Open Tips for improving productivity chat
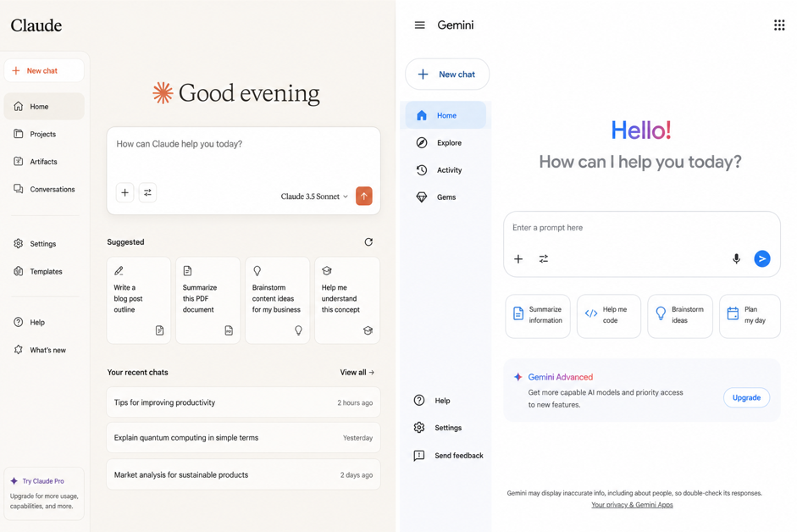The width and height of the screenshot is (797, 532). tap(243, 402)
